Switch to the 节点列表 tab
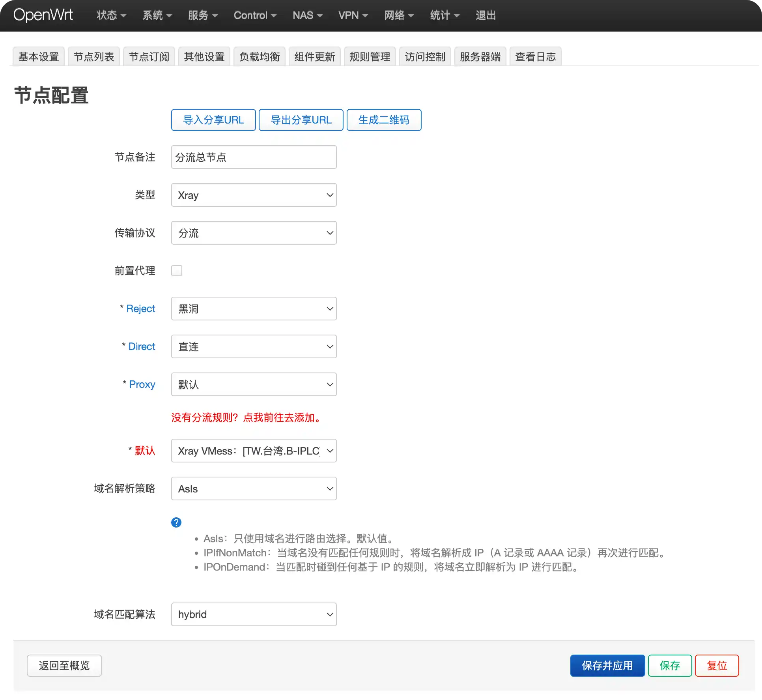This screenshot has width=762, height=700. 94,57
